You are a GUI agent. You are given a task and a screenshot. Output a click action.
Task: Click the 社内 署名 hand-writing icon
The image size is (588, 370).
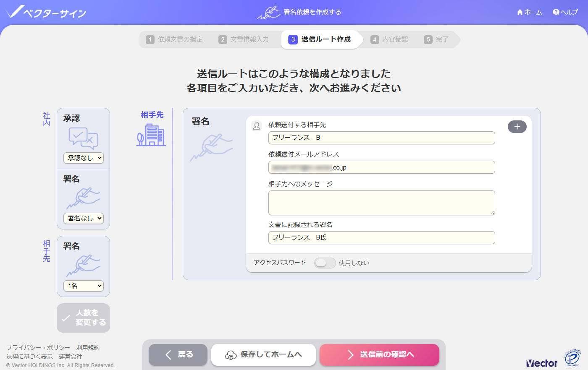click(x=83, y=198)
